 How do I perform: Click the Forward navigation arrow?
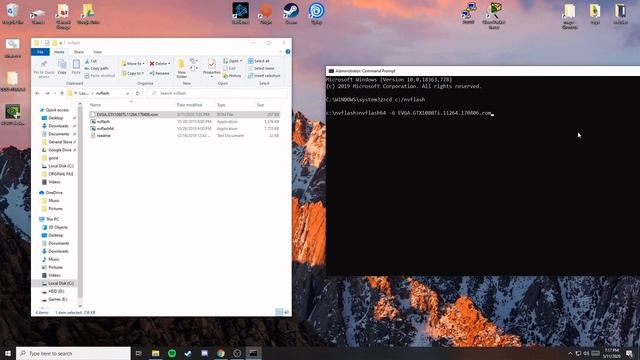47,93
